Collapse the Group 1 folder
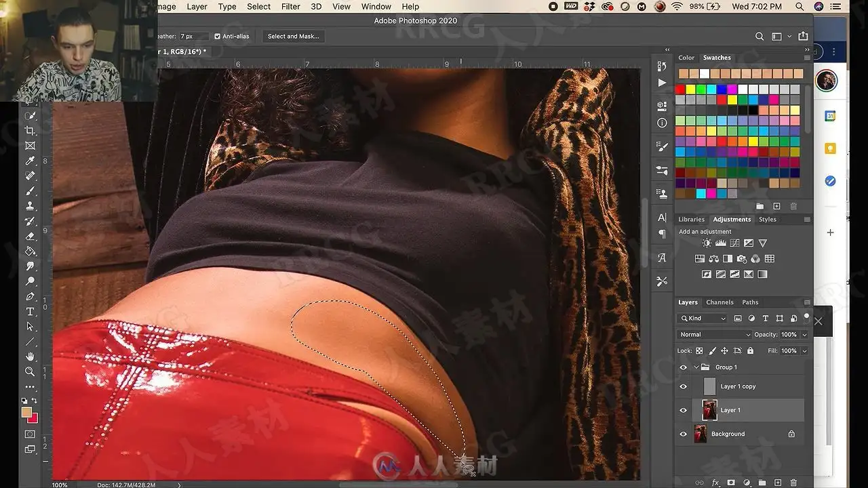The width and height of the screenshot is (868, 488). (x=696, y=367)
